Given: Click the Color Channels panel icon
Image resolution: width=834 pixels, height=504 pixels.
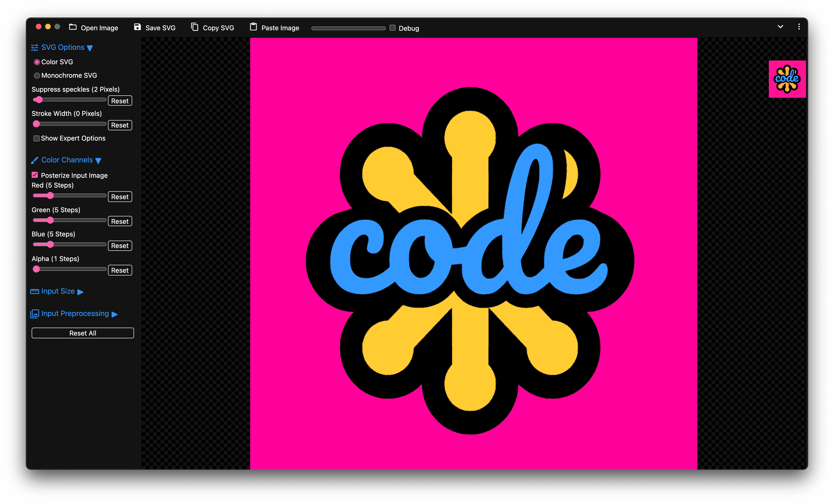Looking at the screenshot, I should pyautogui.click(x=34, y=160).
